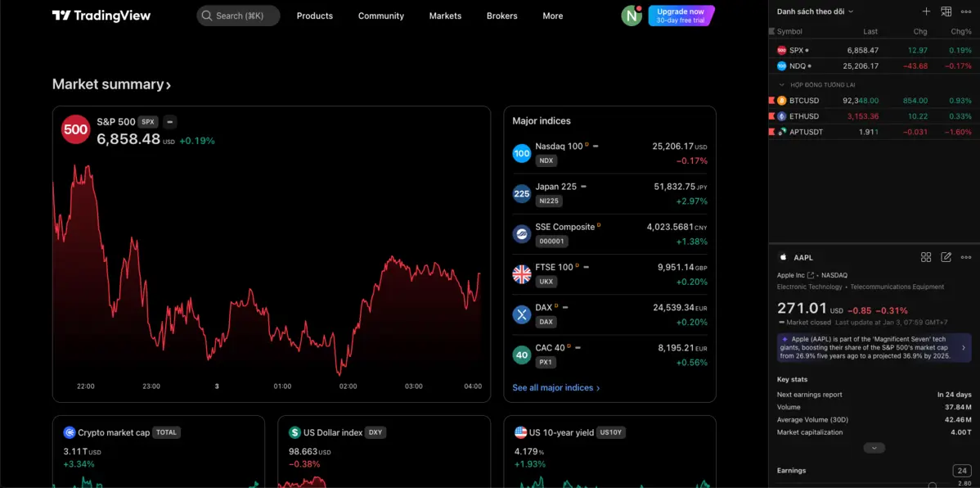Screen dimensions: 980x488
Task: Toggle the flag marker next to ETHUSD
Action: point(771,115)
